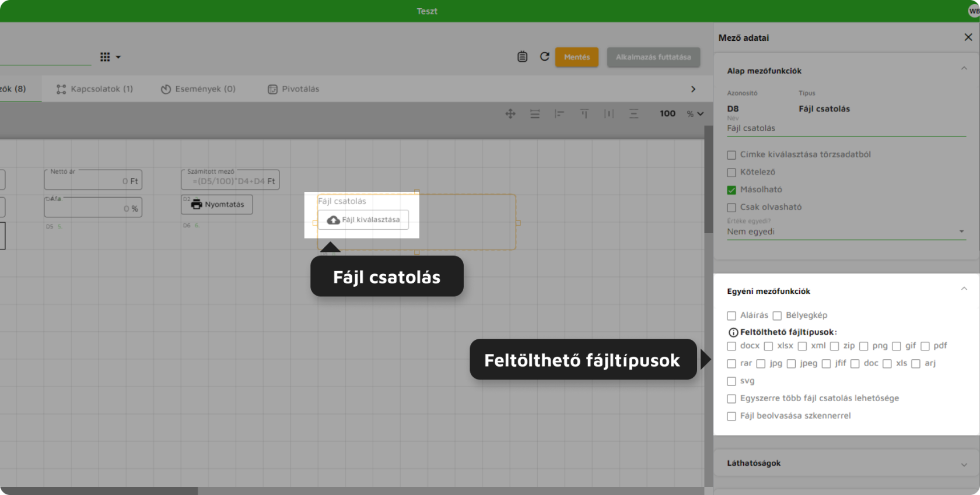Switch to Kapcsolatok (1) tab
Screen dimensions: 980x495
pyautogui.click(x=94, y=89)
